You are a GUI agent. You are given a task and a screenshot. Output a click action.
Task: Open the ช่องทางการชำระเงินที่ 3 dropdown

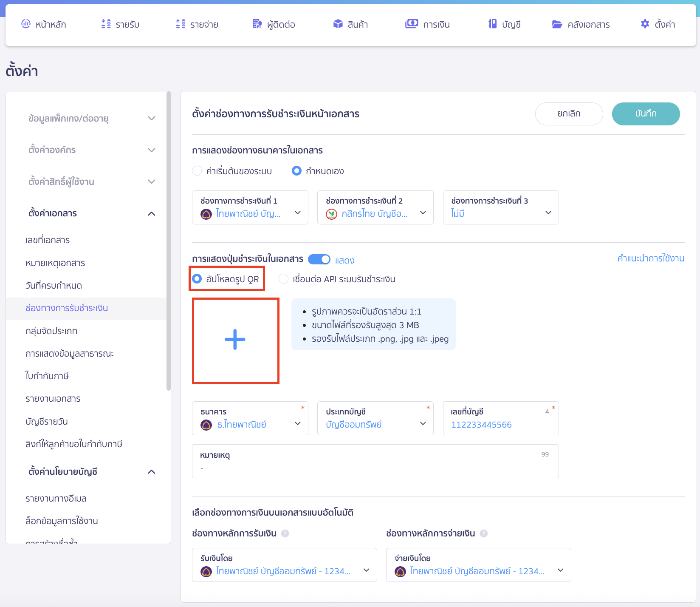500,207
